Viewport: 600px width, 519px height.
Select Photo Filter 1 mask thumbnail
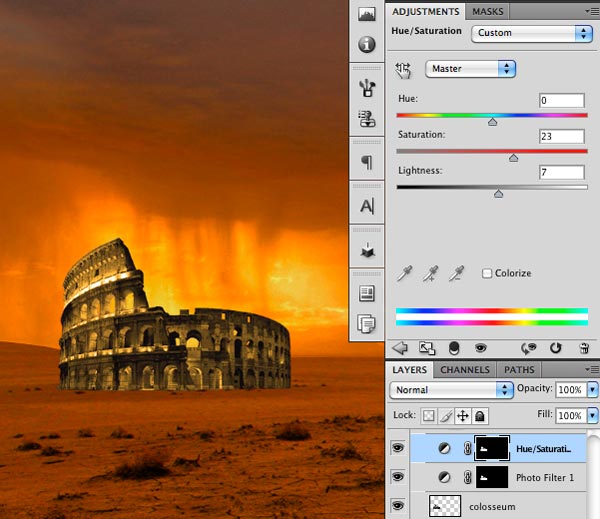pos(492,477)
